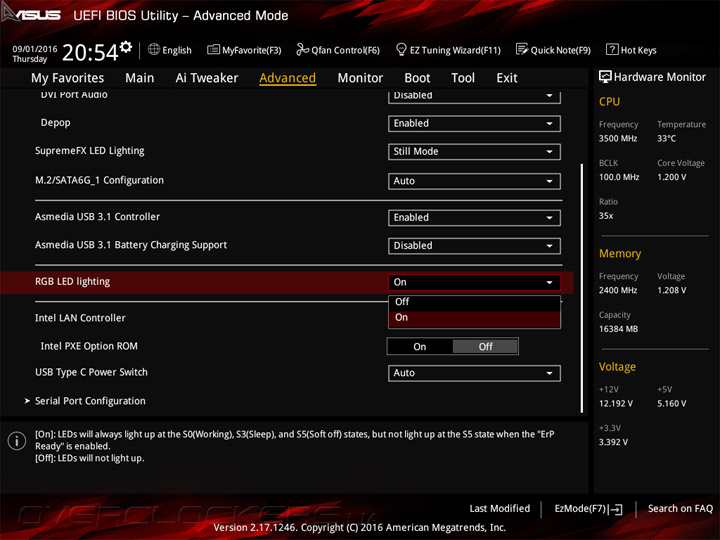
Task: Open Quick Note(F9) notepad icon
Action: 522,49
